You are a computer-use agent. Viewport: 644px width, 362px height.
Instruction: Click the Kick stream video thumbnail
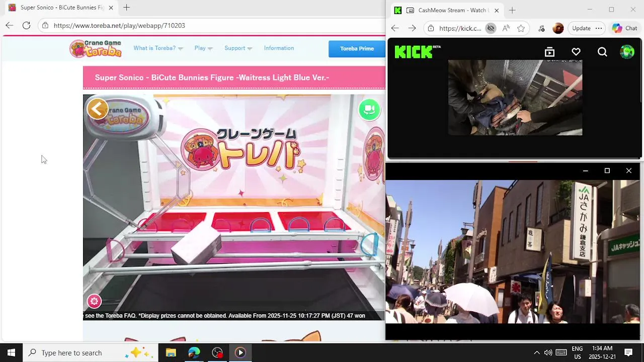click(515, 98)
